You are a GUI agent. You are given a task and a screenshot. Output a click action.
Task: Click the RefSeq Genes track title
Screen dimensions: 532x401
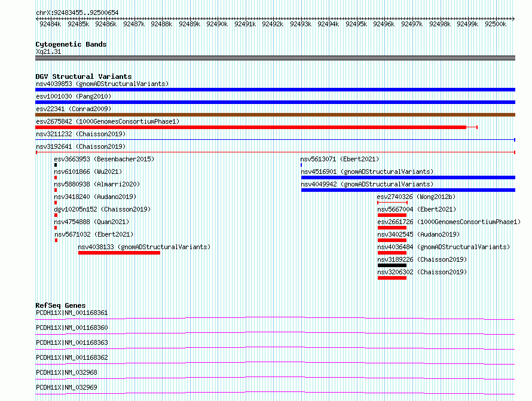pos(60,305)
